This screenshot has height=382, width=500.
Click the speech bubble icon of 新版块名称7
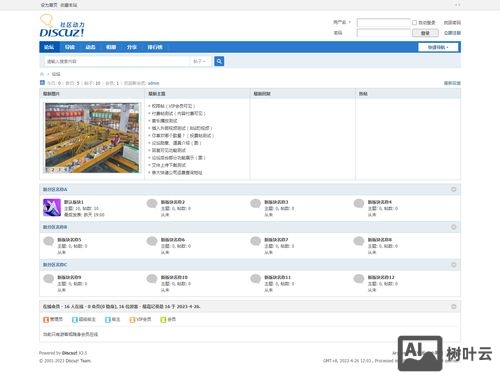tap(256, 241)
